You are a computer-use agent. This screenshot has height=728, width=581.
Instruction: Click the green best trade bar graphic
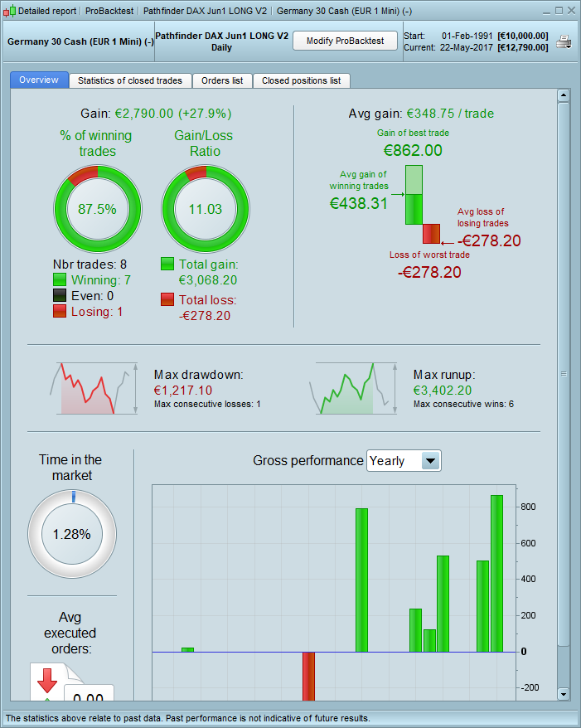coord(414,195)
